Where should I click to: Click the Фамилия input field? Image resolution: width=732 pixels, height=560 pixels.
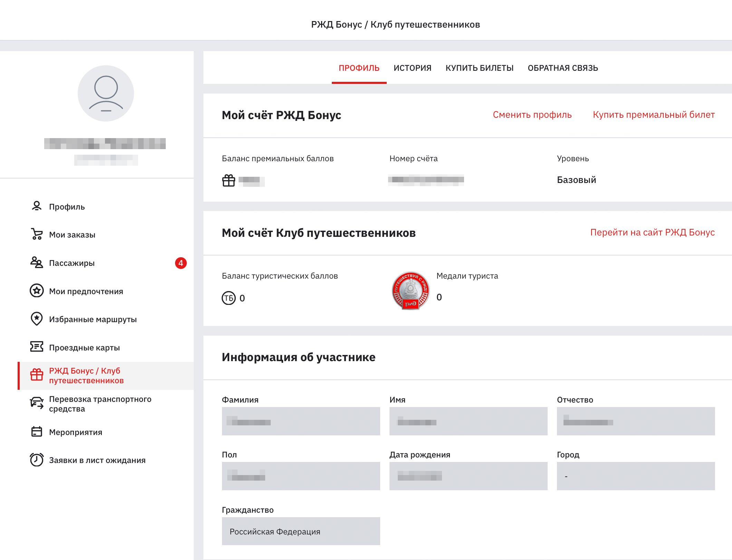coord(301,421)
